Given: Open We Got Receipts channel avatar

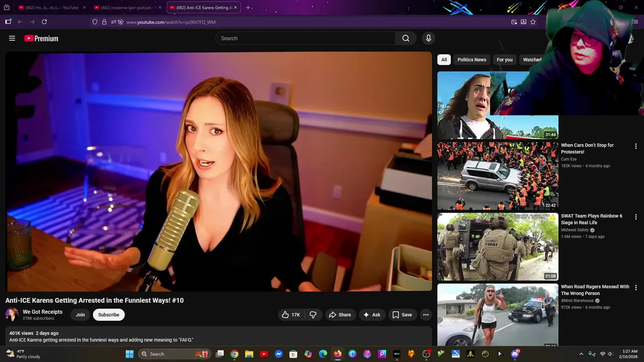Looking at the screenshot, I should pos(12,315).
